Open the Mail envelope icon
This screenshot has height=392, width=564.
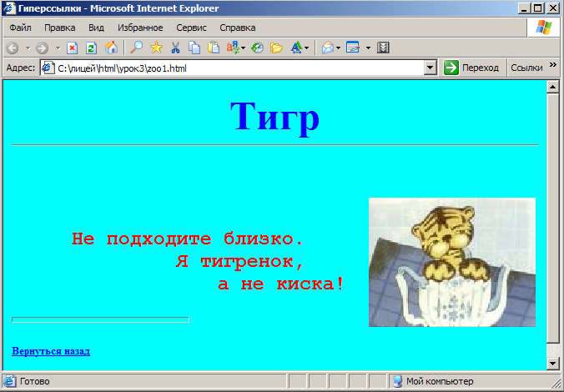coord(328,48)
